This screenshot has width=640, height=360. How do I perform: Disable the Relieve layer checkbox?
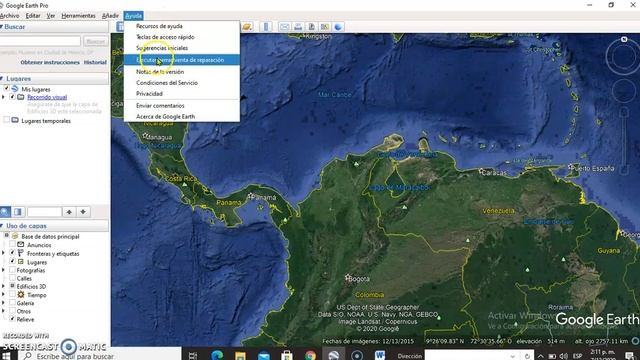[12, 319]
